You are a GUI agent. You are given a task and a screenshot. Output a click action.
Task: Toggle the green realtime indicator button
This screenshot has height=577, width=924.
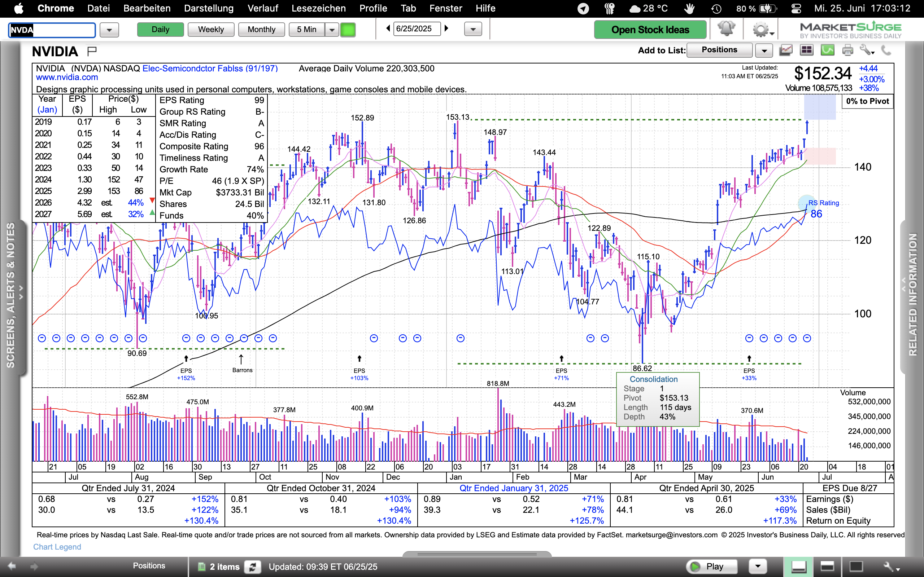click(348, 29)
